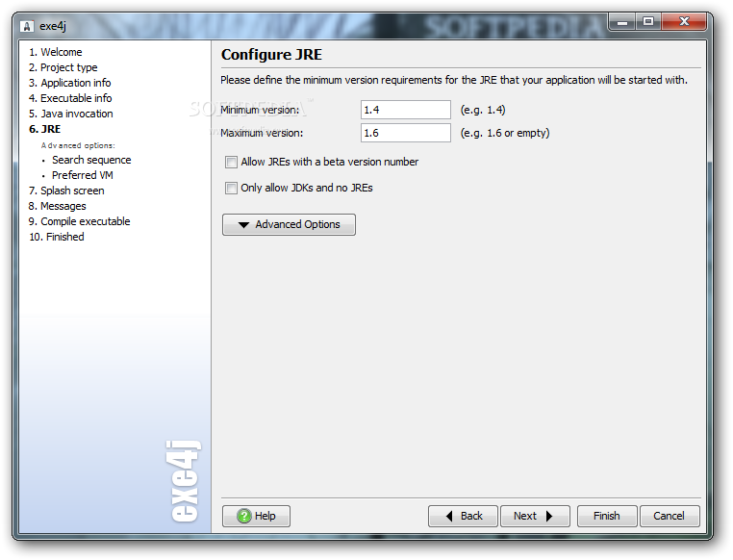Click the Minimum version: label
733x560 pixels.
coord(260,110)
